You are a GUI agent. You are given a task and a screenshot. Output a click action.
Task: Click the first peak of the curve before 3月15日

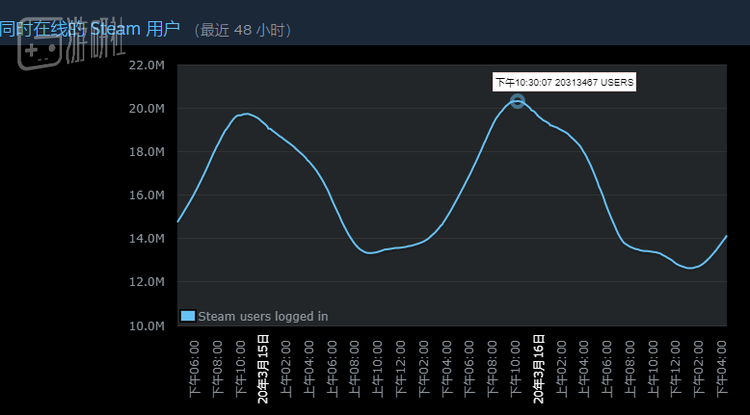245,114
